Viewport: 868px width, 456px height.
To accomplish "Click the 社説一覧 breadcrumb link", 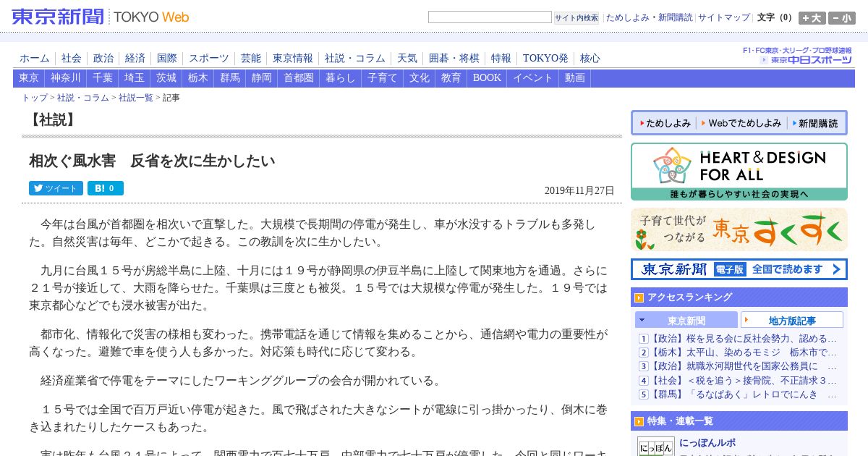I will pos(136,98).
